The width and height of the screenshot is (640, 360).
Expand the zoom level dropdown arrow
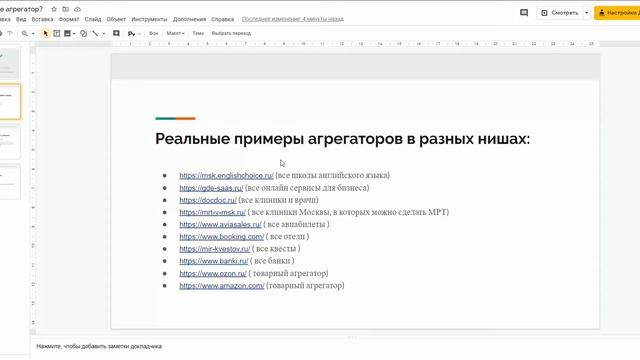(x=33, y=33)
